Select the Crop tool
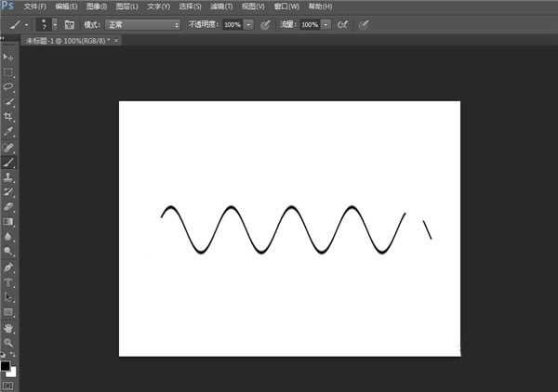This screenshot has height=392, width=558. 7,116
